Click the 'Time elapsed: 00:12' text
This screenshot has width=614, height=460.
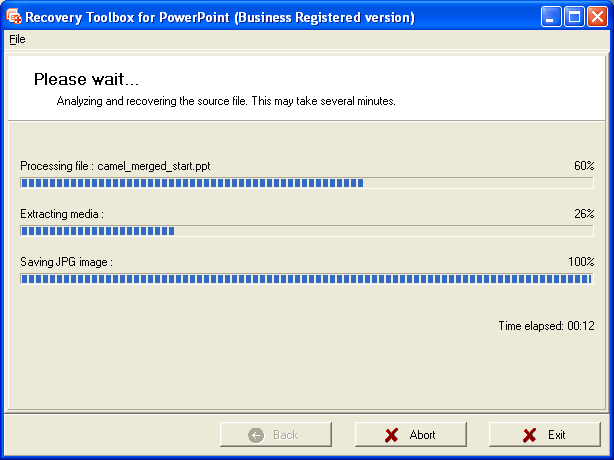click(x=546, y=326)
